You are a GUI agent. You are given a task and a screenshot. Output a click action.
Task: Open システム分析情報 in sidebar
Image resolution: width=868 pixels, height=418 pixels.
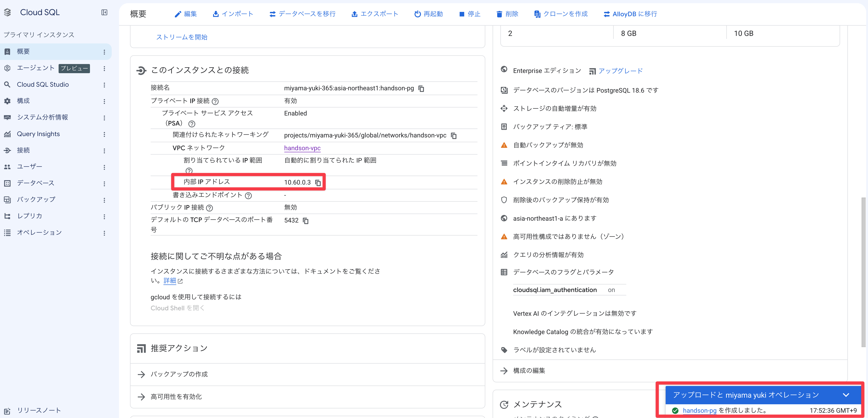(x=56, y=118)
